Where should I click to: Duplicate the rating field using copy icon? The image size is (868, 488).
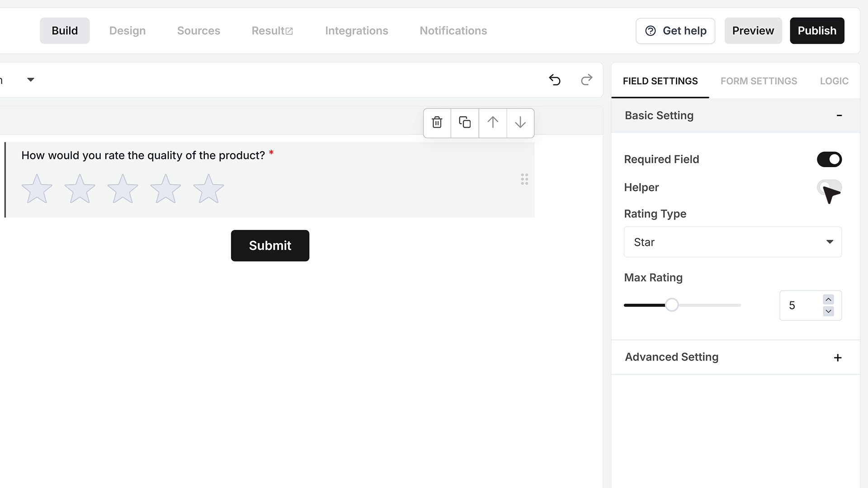[465, 122]
